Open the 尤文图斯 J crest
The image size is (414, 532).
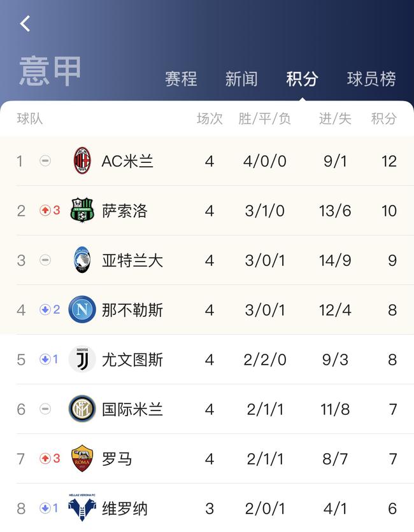tap(82, 360)
